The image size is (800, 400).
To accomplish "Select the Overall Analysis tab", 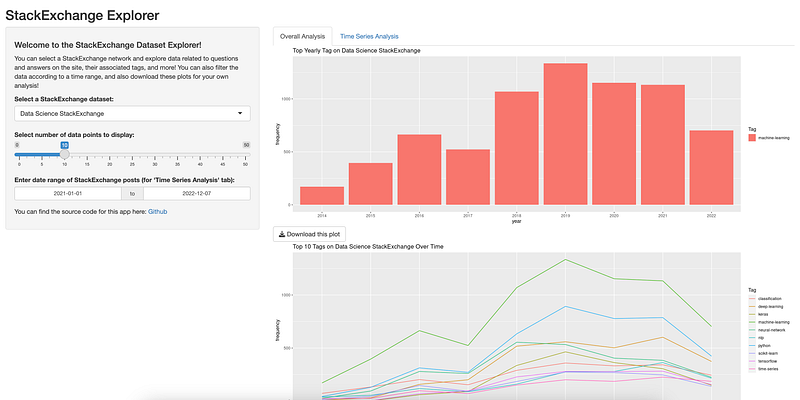I will click(x=302, y=36).
